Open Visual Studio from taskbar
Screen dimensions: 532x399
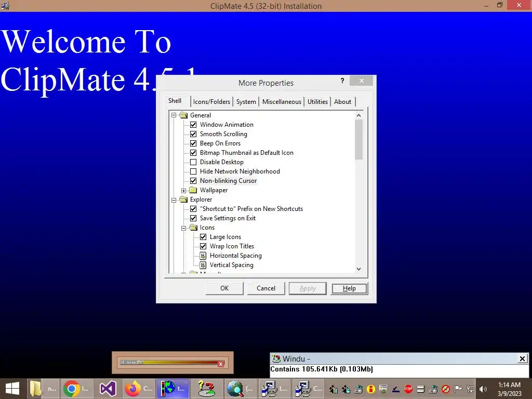coord(108,389)
